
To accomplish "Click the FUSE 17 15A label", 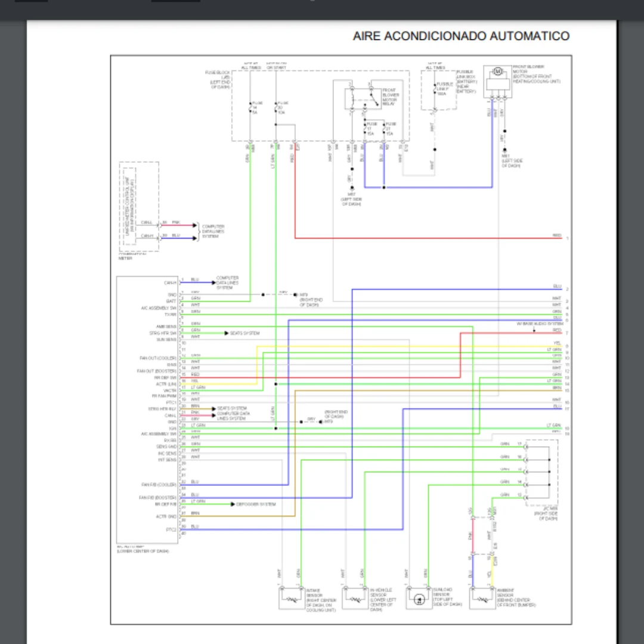I will [x=371, y=129].
